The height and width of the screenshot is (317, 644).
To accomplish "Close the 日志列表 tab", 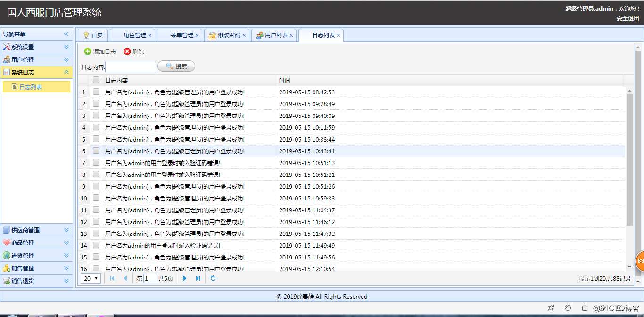I will (339, 35).
